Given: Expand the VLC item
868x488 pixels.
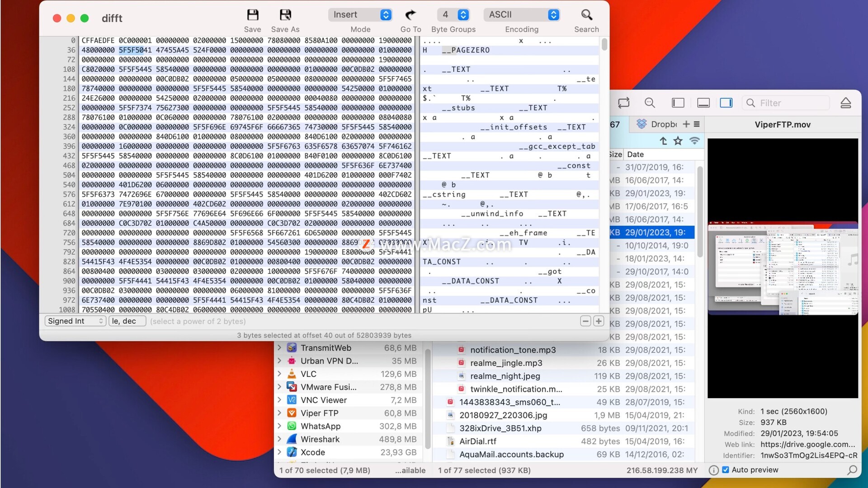Looking at the screenshot, I should coord(279,374).
